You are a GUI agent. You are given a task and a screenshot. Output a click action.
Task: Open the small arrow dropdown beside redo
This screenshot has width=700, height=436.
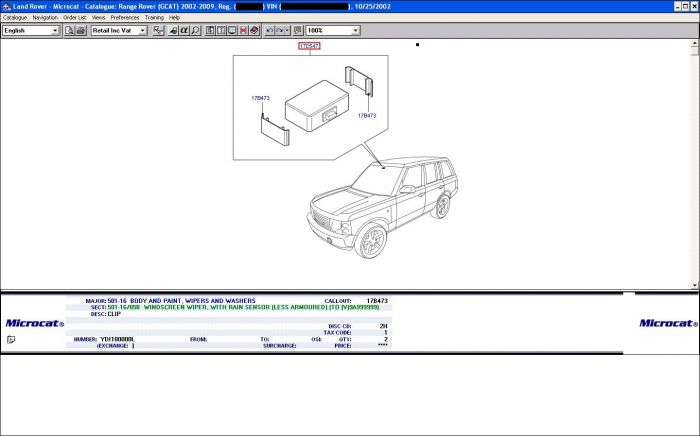287,30
